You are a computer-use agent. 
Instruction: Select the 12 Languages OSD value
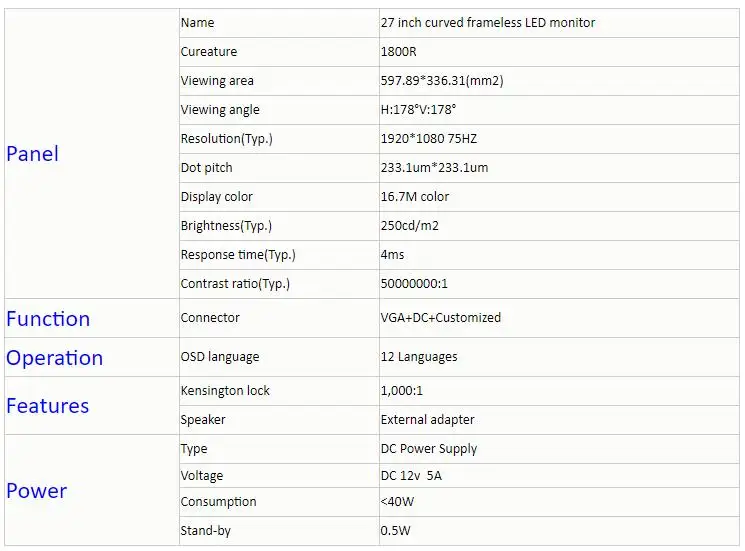419,357
